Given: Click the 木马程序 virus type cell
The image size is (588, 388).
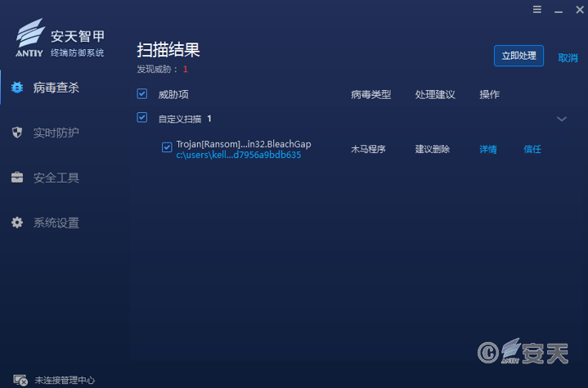Looking at the screenshot, I should 368,149.
